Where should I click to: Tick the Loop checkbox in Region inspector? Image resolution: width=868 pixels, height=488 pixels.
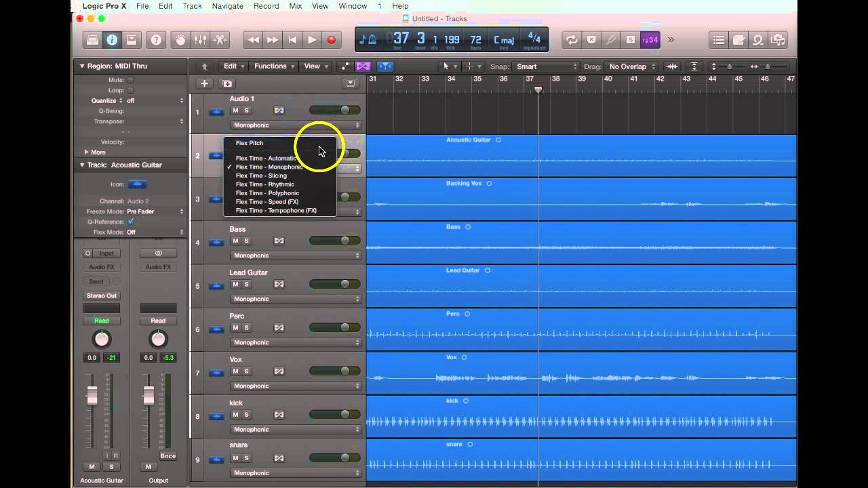point(130,90)
